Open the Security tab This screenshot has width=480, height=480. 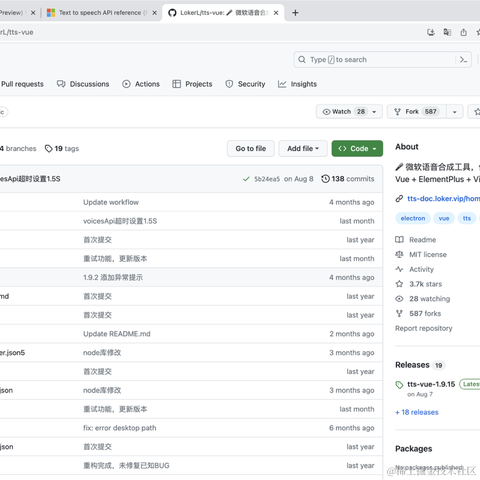245,84
